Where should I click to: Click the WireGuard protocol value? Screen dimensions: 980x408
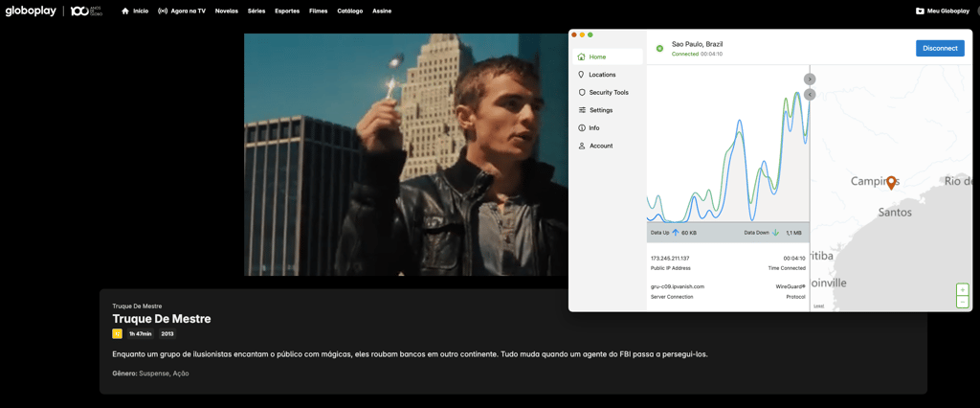pyautogui.click(x=791, y=286)
